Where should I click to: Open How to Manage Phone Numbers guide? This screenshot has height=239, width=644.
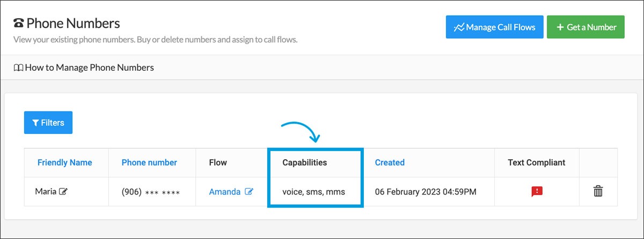pyautogui.click(x=89, y=68)
